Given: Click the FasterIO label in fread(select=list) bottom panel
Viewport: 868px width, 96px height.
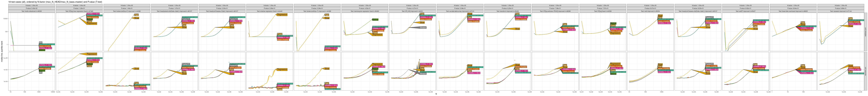Looking at the screenshot, I should 186,64.
